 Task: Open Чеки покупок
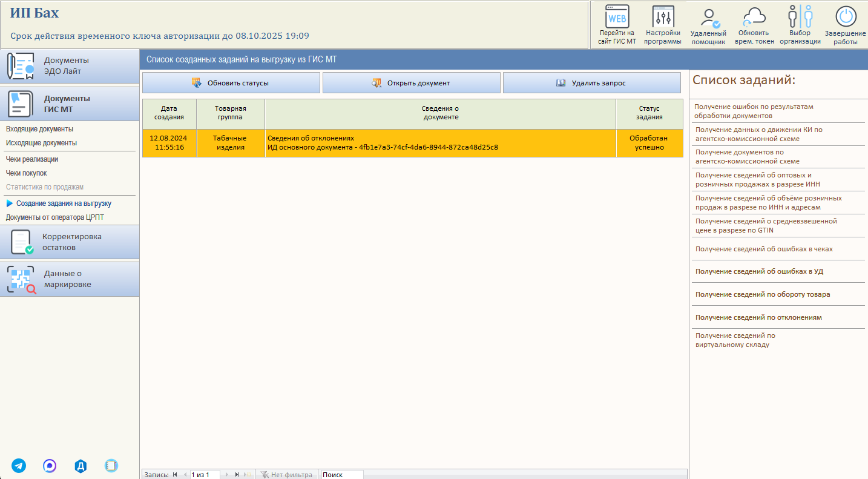26,173
